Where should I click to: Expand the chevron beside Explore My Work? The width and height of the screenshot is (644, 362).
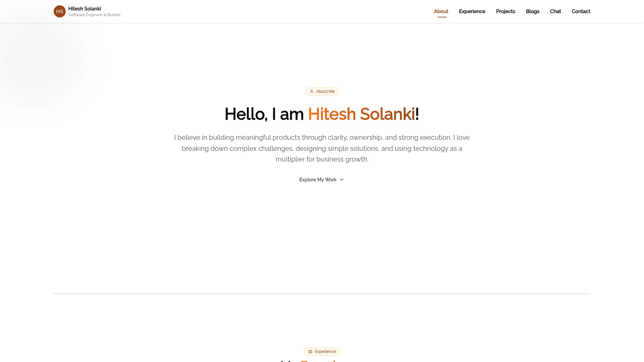coord(342,180)
